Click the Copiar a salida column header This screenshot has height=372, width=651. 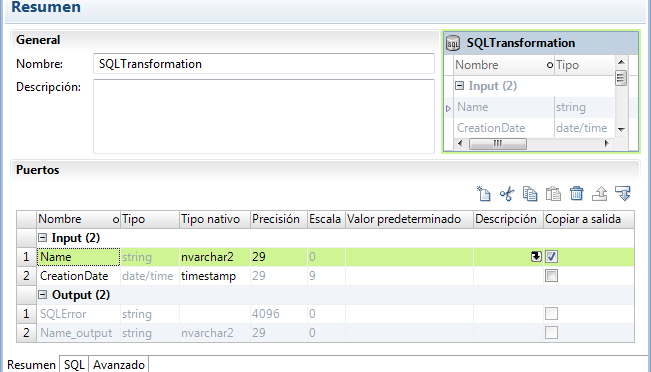point(589,219)
